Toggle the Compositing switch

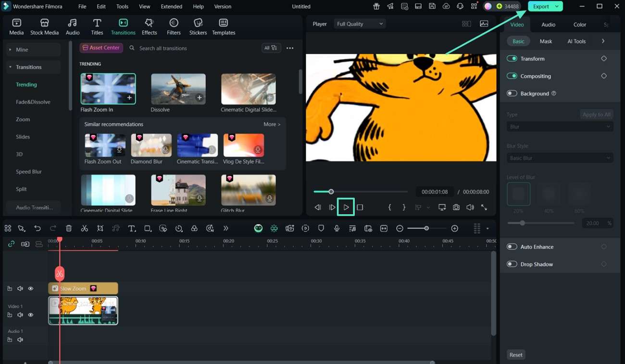point(512,76)
